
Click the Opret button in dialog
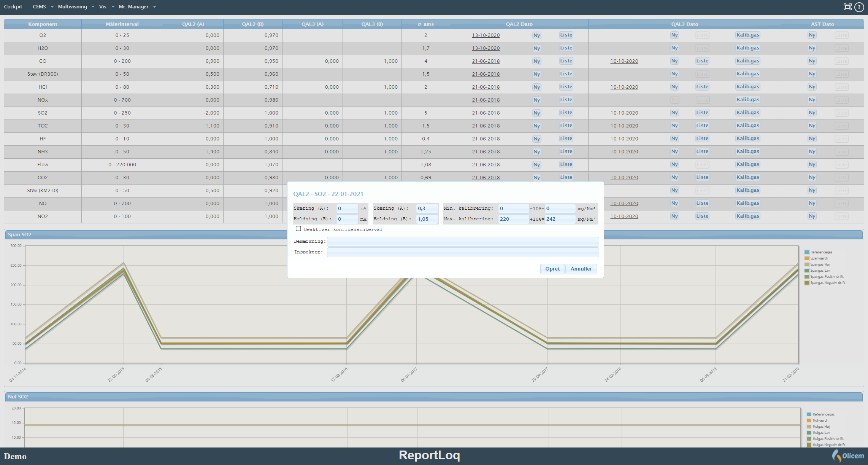point(552,269)
